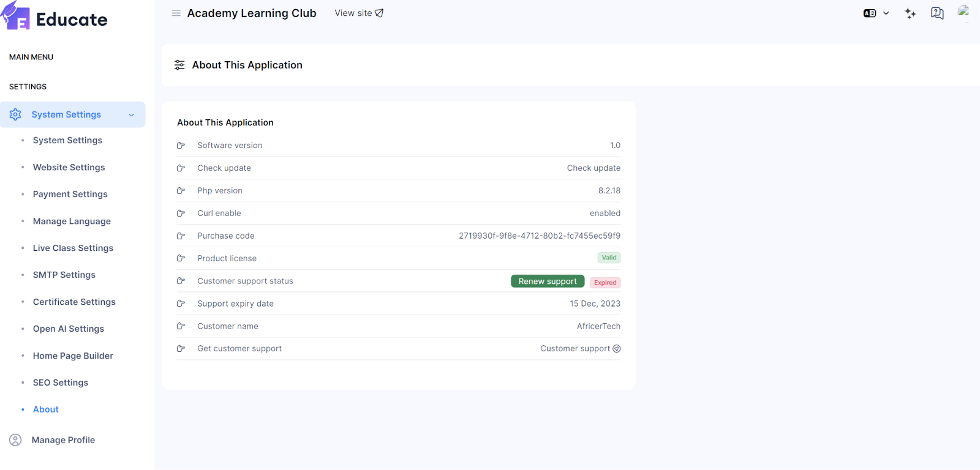Collapse the System Settings menu chevron
This screenshot has height=470, width=980.
pos(131,115)
